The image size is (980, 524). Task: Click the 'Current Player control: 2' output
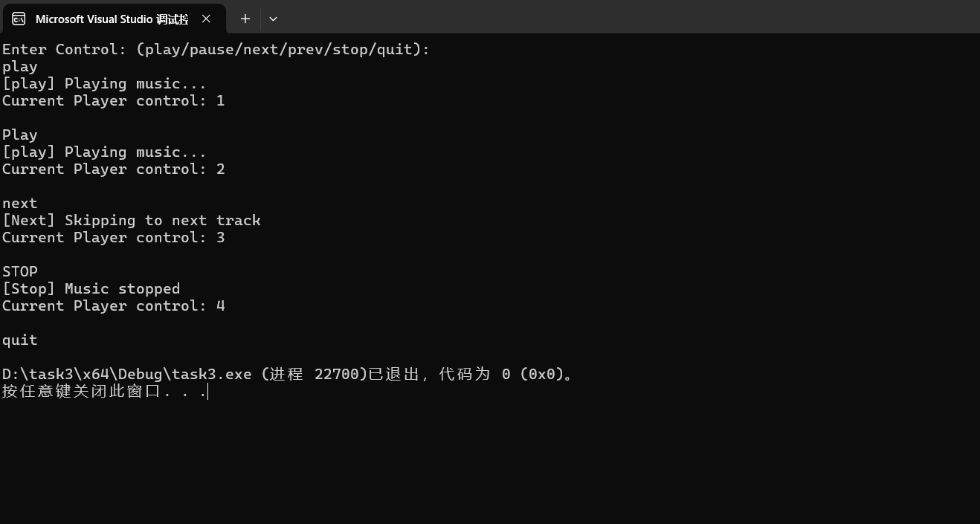113,169
